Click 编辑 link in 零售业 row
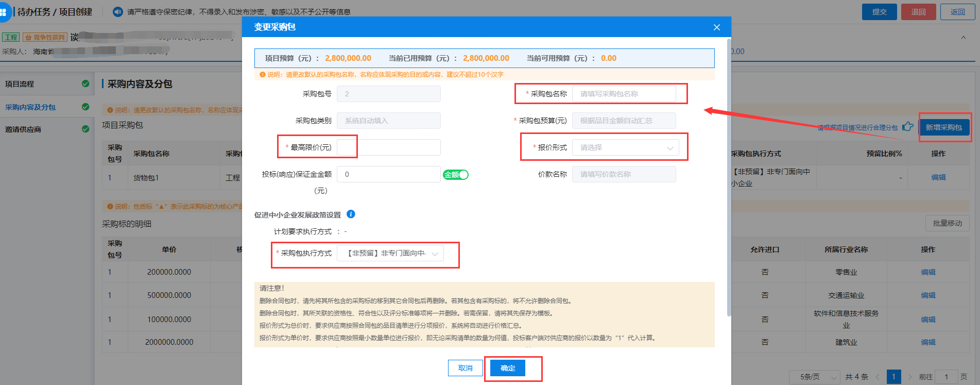Screen dimensions: 980x385 coord(928,272)
